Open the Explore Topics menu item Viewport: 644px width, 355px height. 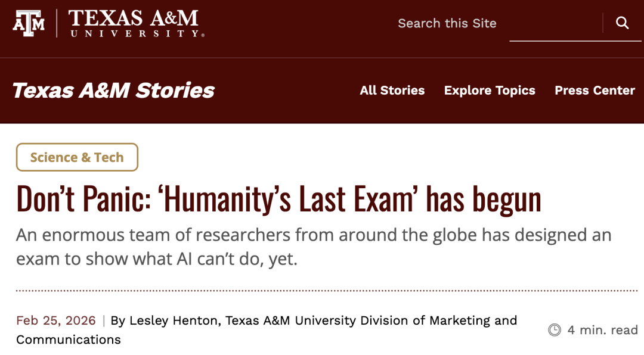(490, 91)
